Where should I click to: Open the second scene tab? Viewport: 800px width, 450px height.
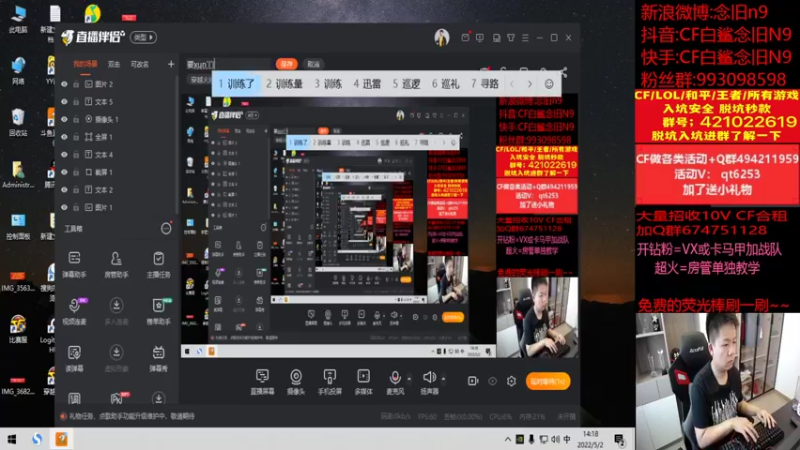[114, 64]
